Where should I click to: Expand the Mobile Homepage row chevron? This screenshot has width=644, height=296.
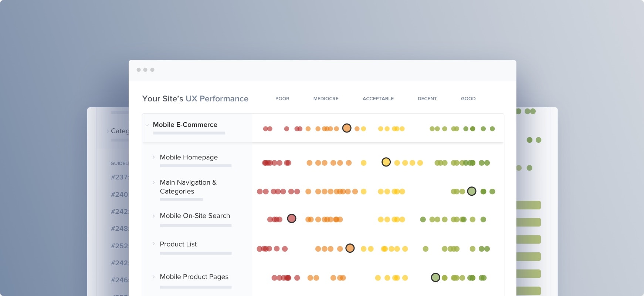tap(153, 157)
